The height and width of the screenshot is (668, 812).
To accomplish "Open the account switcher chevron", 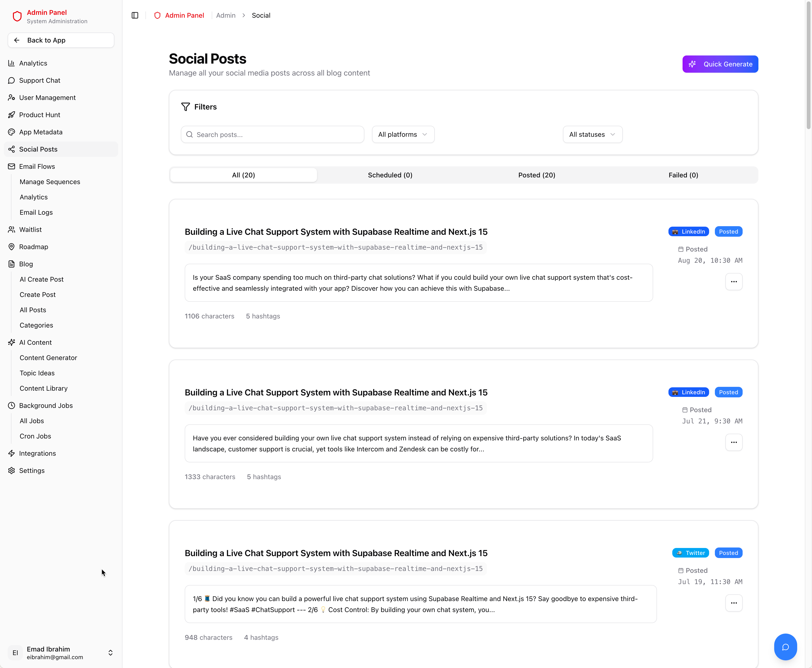I will [x=110, y=653].
